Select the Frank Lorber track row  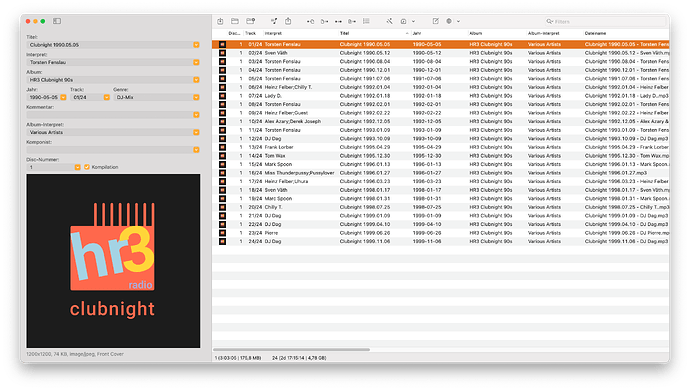440,147
